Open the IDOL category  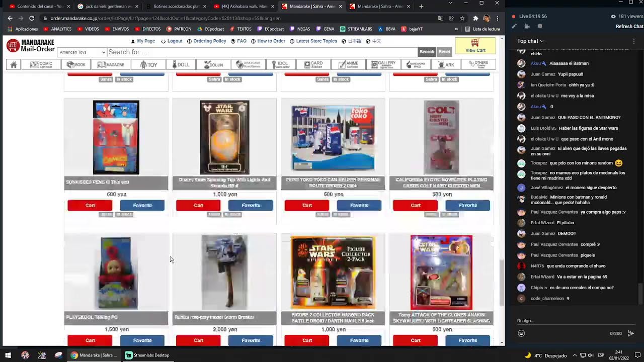tap(281, 64)
